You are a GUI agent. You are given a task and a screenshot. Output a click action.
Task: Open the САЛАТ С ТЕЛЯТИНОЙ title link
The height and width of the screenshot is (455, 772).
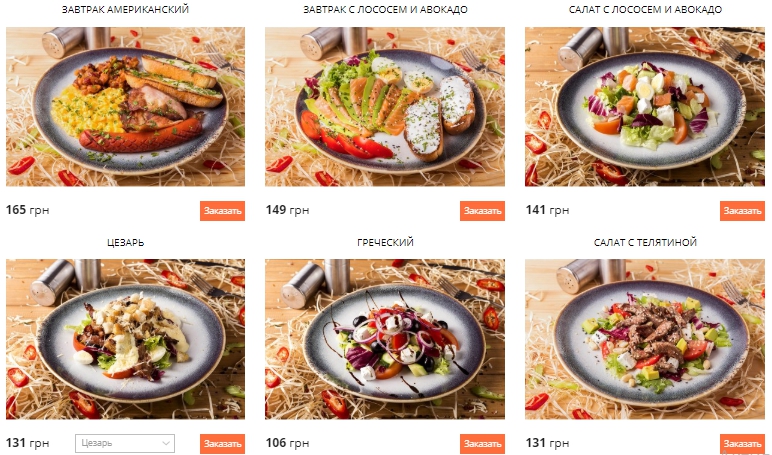[645, 242]
